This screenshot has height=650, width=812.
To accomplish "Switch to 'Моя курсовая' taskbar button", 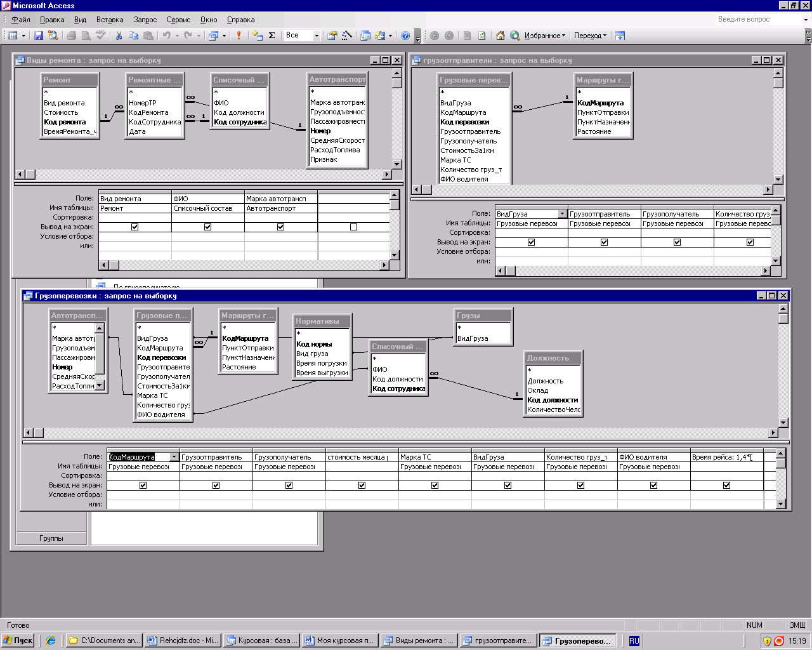I will 340,640.
